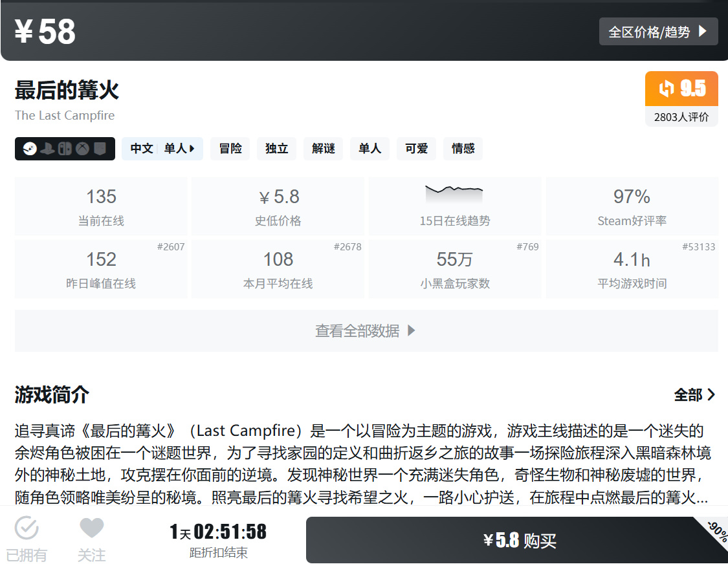Image resolution: width=728 pixels, height=573 pixels.
Task: Select the 单人 tag next to 解谜
Action: (x=370, y=149)
